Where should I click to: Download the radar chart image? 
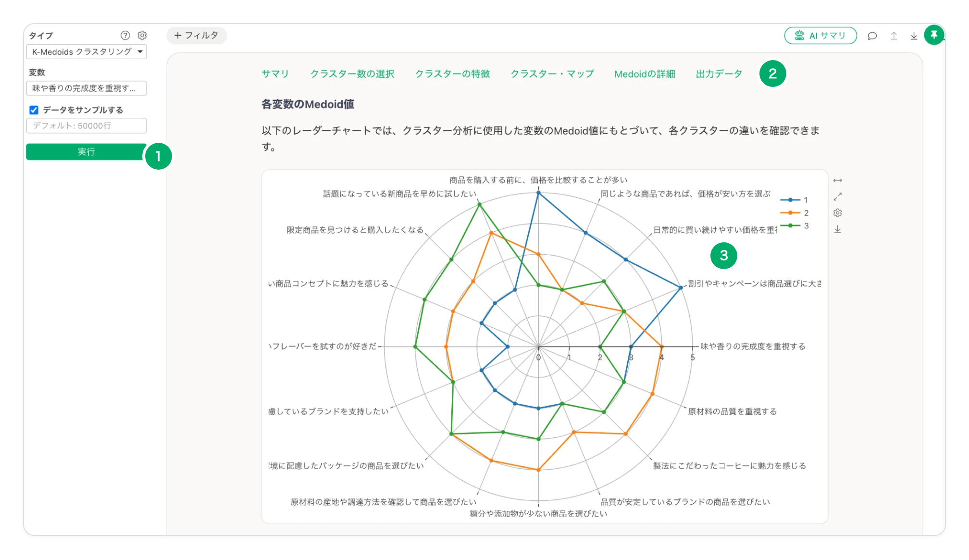click(x=838, y=229)
